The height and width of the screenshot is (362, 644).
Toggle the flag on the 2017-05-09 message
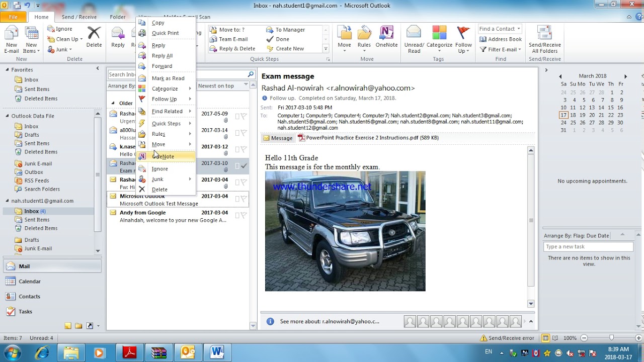tap(244, 117)
